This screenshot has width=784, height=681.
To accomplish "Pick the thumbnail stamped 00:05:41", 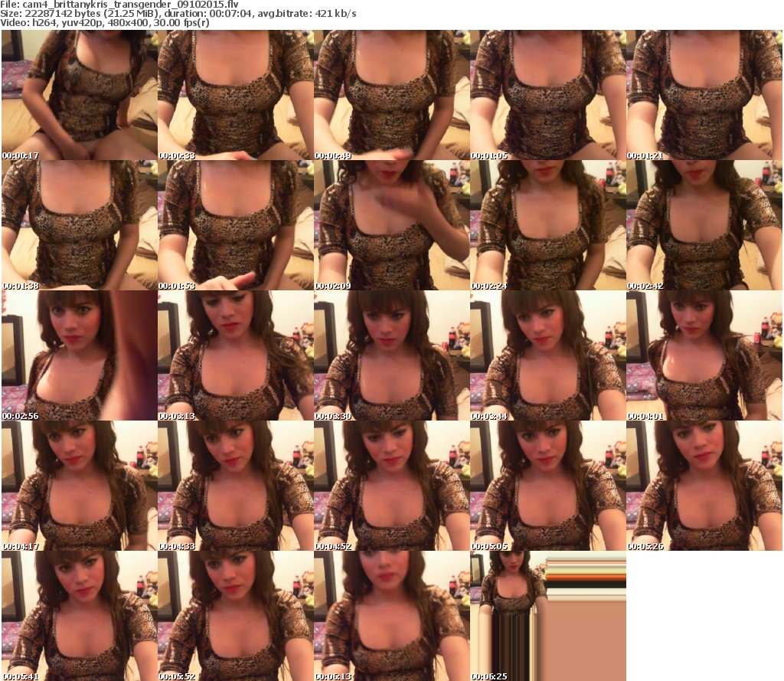I will (80, 615).
